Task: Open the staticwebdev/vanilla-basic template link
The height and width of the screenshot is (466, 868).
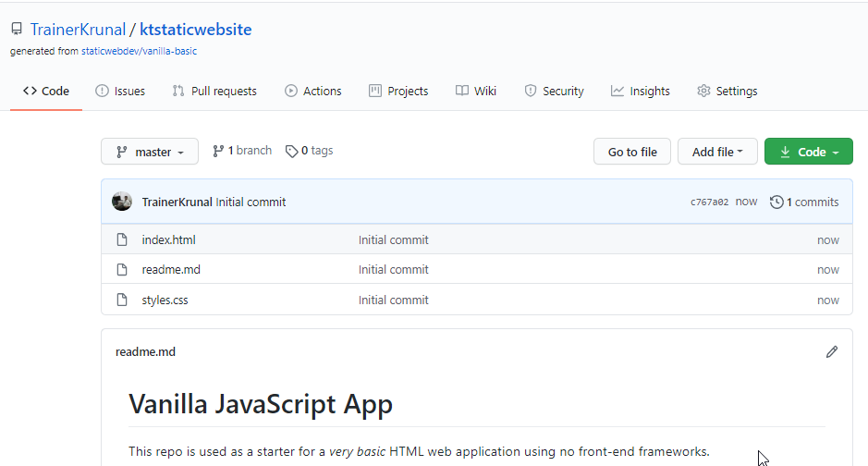Action: click(x=139, y=51)
